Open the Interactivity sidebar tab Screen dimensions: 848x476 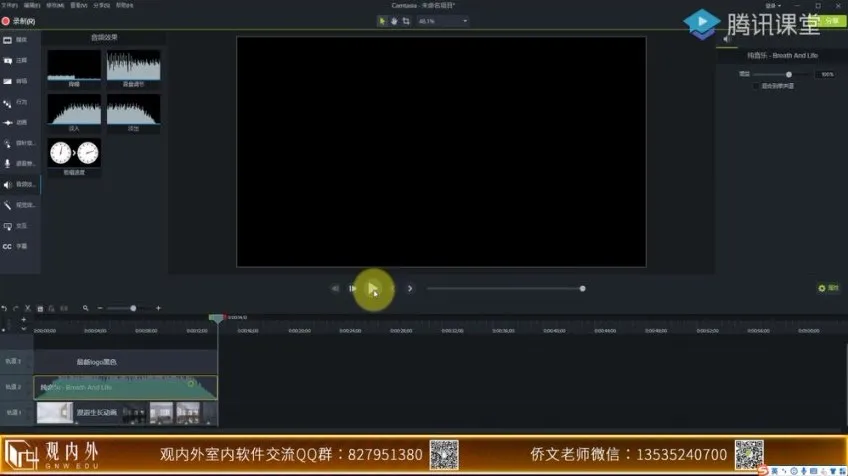click(x=15, y=226)
